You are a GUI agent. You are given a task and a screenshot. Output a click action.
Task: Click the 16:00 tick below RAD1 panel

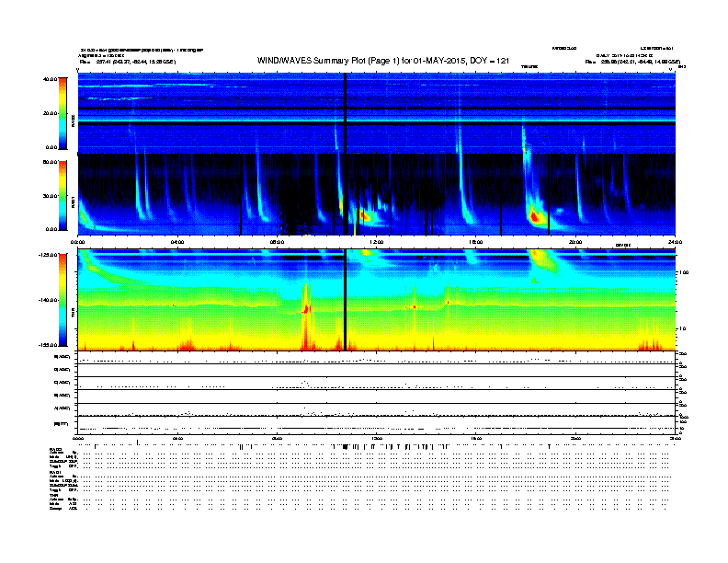tap(476, 243)
